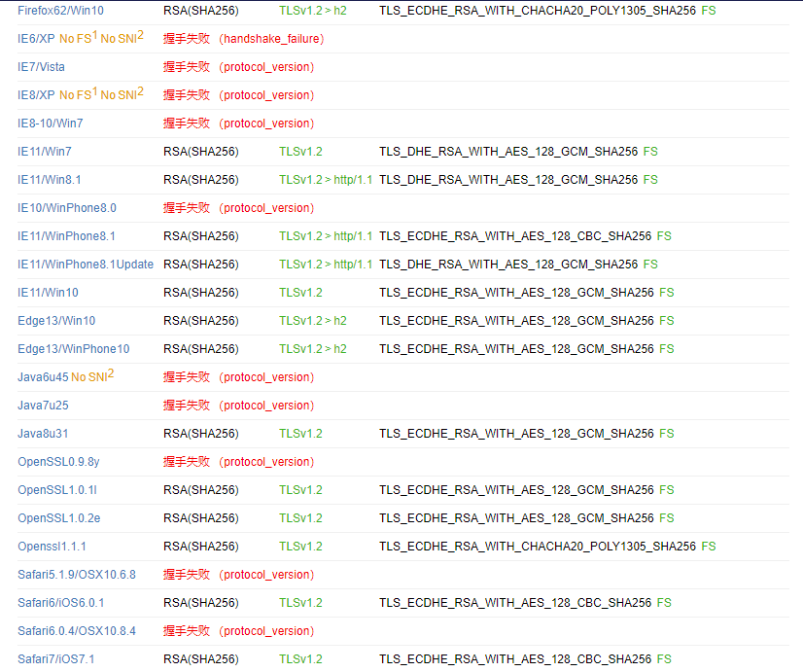Click the DHE_RSA cipher suite in the IE11/Win8.1 row
The height and width of the screenshot is (672, 803).
[x=508, y=179]
